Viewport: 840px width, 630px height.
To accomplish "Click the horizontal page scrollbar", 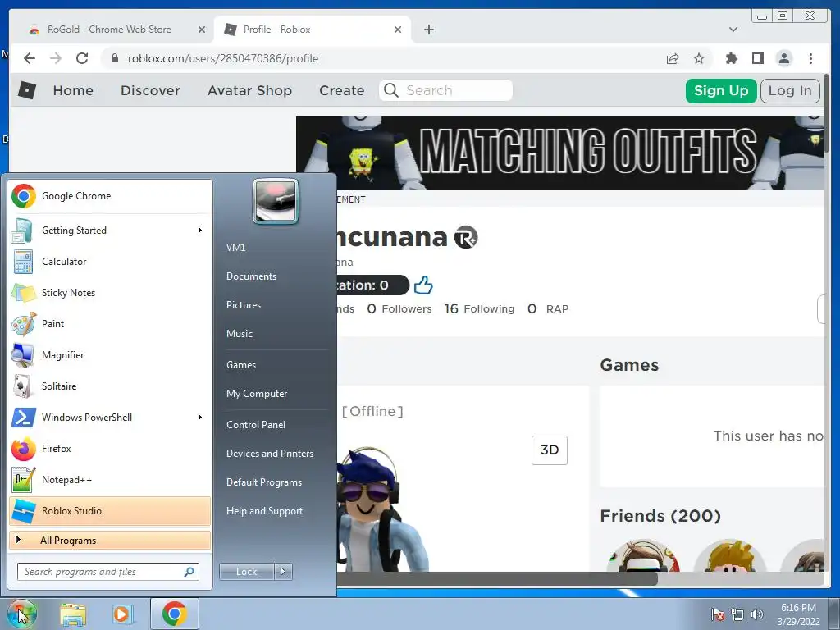I will click(x=496, y=578).
